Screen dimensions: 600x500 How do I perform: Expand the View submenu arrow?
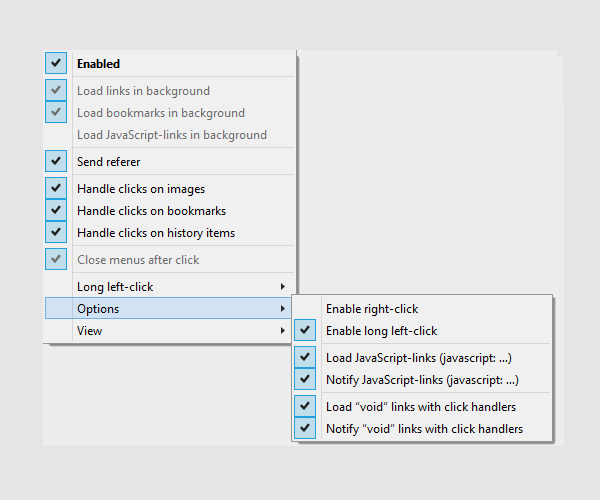tap(283, 331)
